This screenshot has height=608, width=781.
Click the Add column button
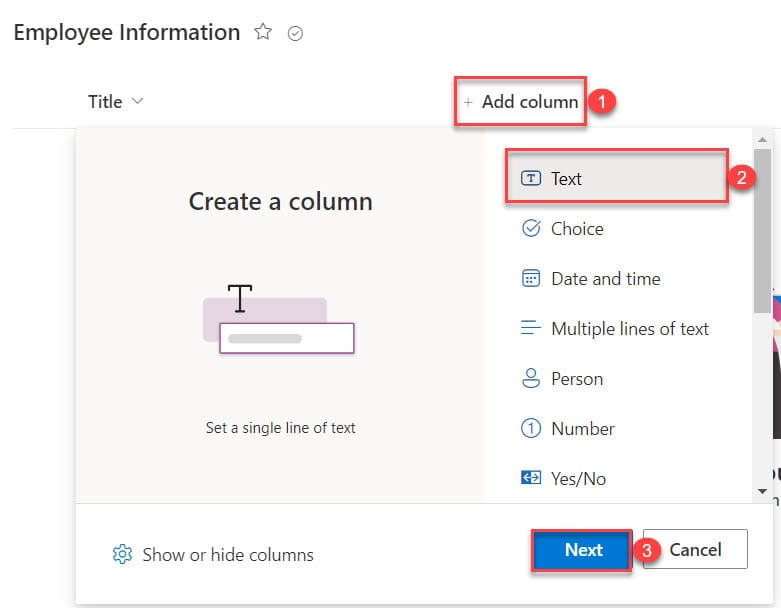pyautogui.click(x=521, y=102)
